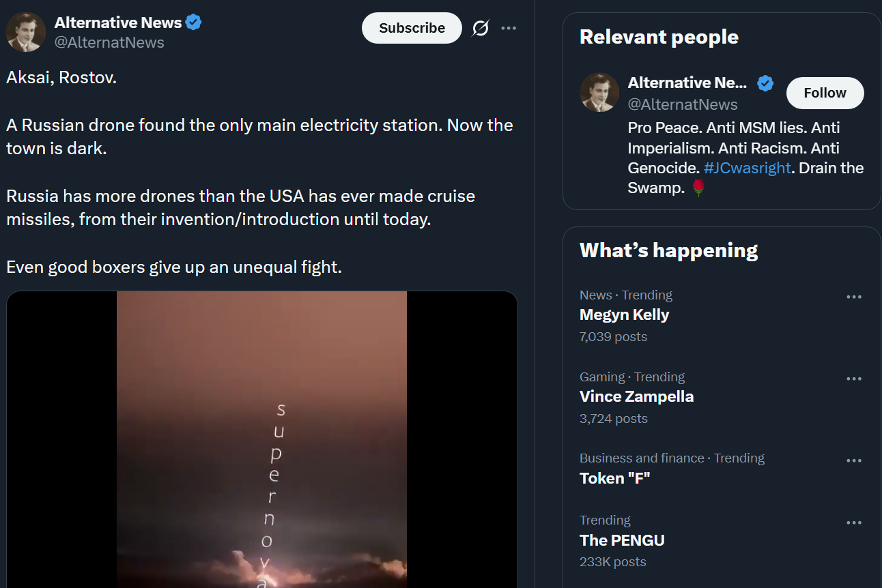View the Vince Zampella trending topic

pos(636,396)
